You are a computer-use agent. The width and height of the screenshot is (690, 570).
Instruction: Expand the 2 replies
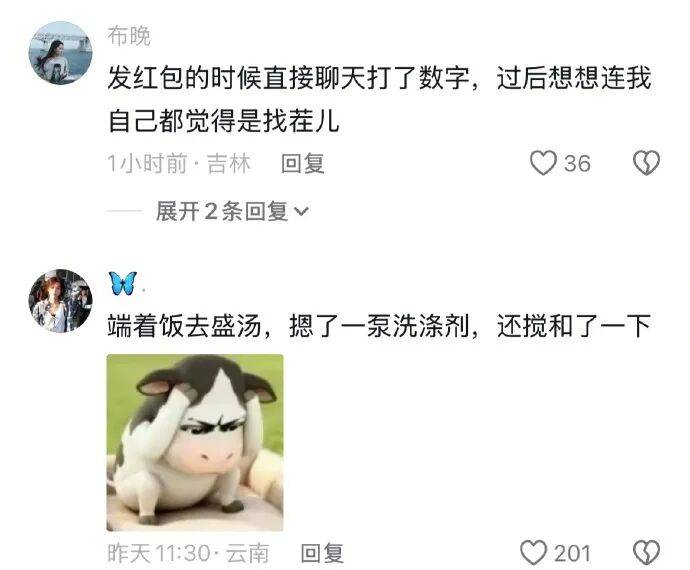tap(232, 211)
